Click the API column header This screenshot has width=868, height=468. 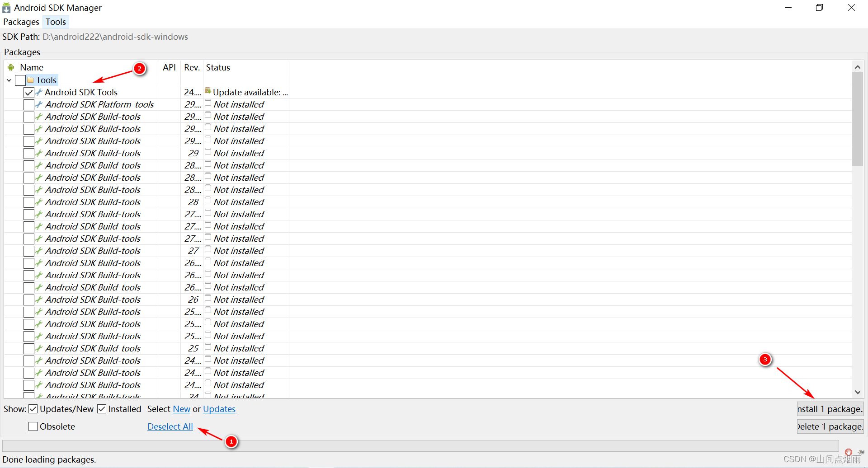coord(169,67)
